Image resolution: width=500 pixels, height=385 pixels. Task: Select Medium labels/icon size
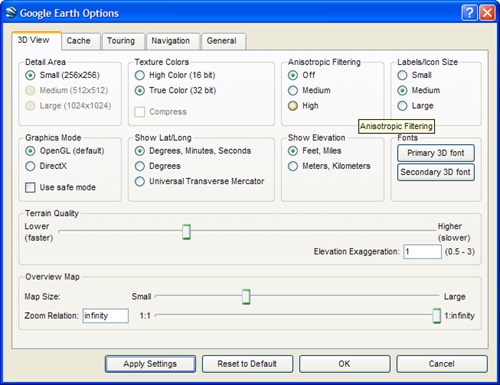[419, 90]
